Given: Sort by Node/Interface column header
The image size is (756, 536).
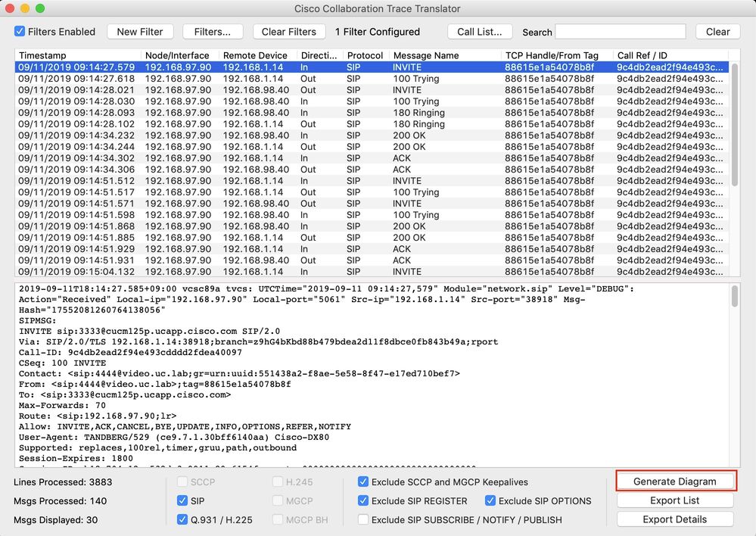Looking at the screenshot, I should pos(180,55).
